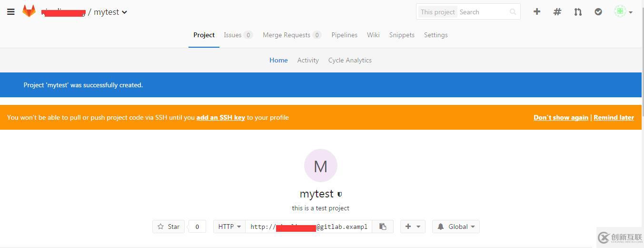Click the Remind later link
Viewport: 644px width, 248px height.
[614, 117]
